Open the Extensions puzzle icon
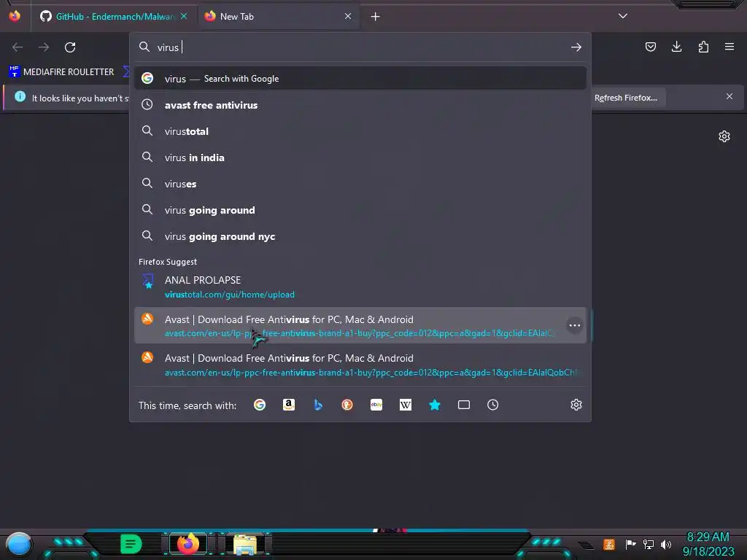The image size is (747, 560). (703, 47)
